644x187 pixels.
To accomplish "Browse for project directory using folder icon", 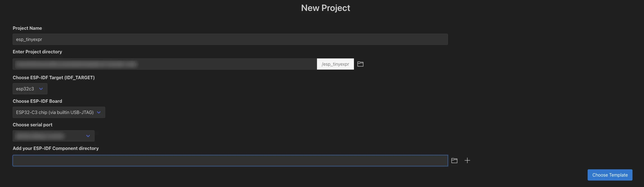I will (x=360, y=64).
